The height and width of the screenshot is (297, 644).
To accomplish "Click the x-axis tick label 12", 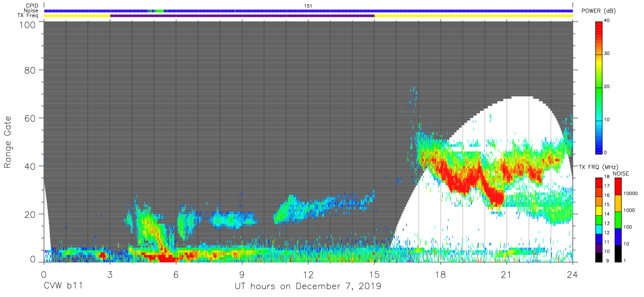I will click(x=308, y=274).
